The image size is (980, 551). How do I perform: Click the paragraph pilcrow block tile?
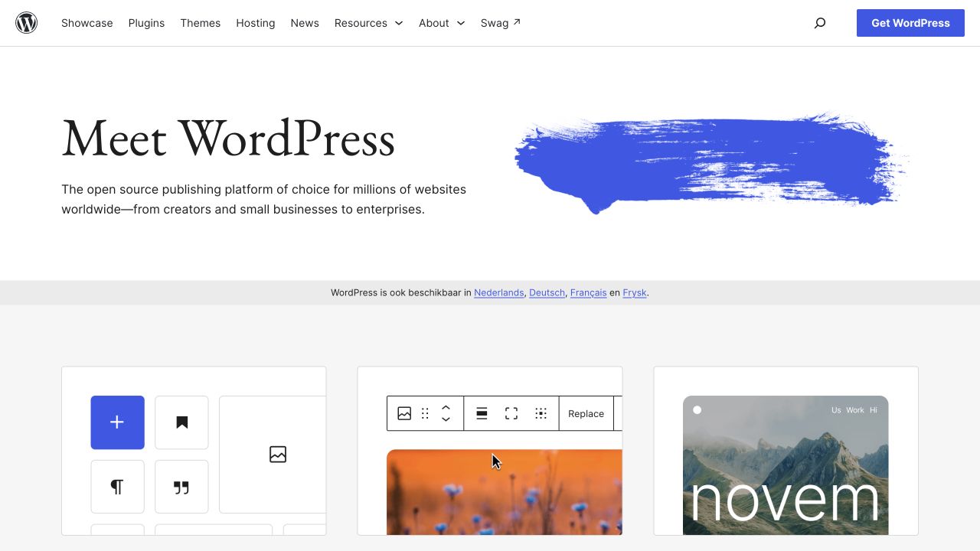[117, 487]
